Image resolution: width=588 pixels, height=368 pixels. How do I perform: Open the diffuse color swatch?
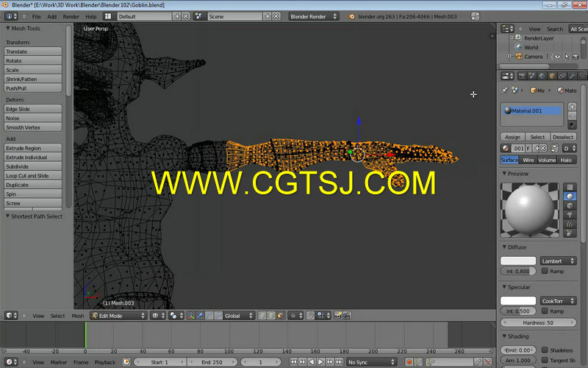pyautogui.click(x=518, y=261)
